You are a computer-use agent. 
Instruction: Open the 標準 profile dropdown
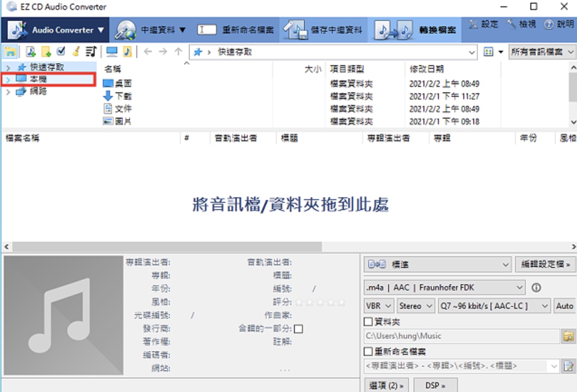[x=438, y=264]
